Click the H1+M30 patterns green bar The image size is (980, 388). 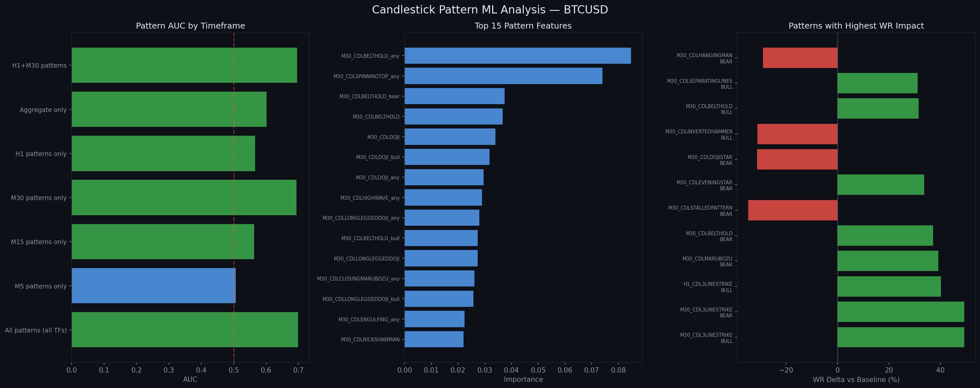point(184,65)
